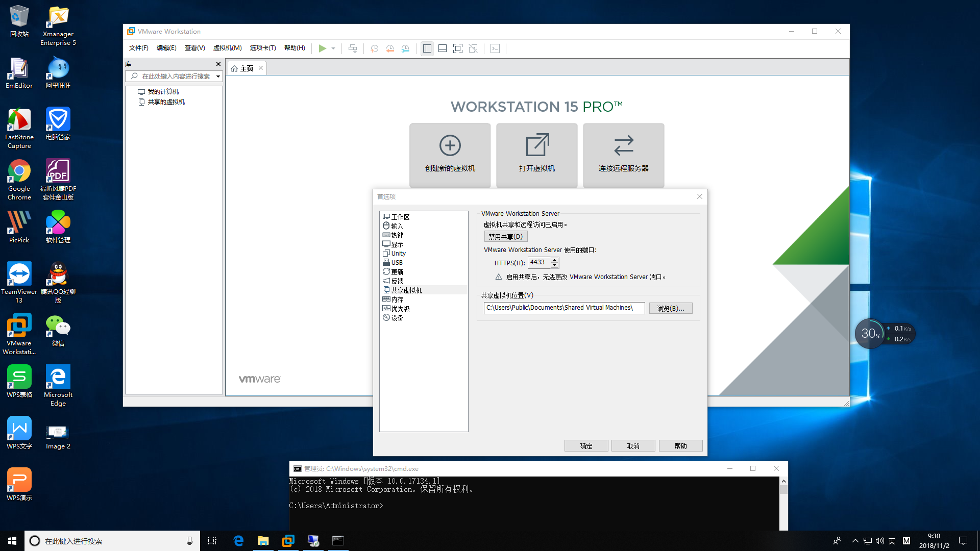
Task: Click the Windows Start button
Action: coord(12,541)
